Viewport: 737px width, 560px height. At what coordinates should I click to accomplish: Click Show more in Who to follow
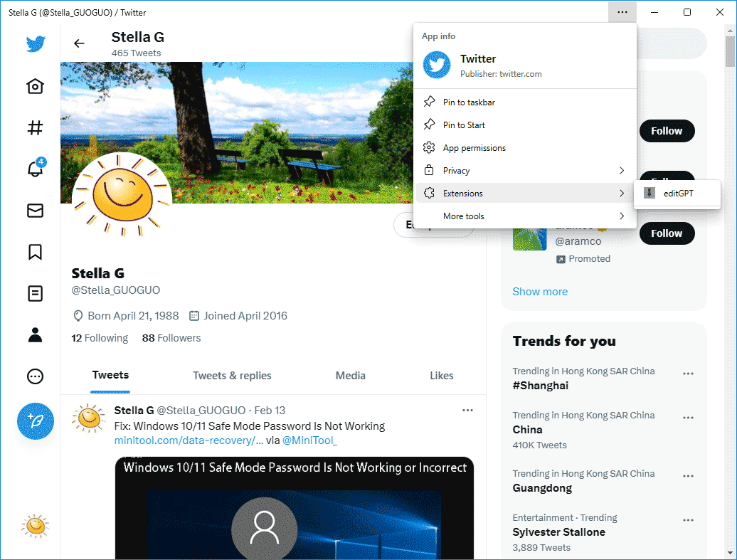540,292
